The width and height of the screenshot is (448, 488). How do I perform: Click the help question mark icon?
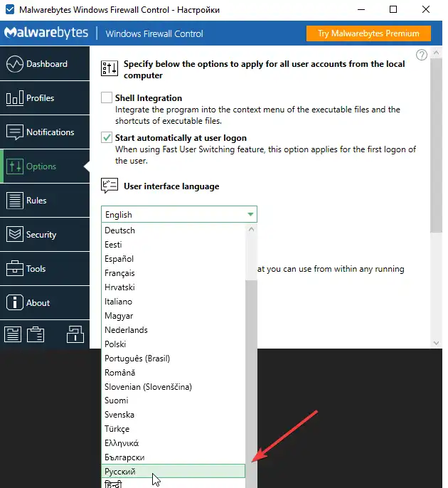click(422, 55)
